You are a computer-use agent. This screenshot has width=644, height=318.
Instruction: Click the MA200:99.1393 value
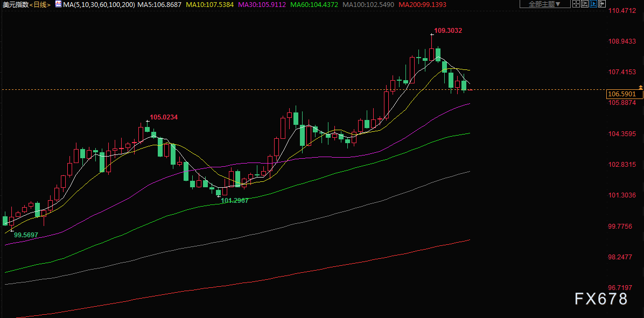(423, 4)
